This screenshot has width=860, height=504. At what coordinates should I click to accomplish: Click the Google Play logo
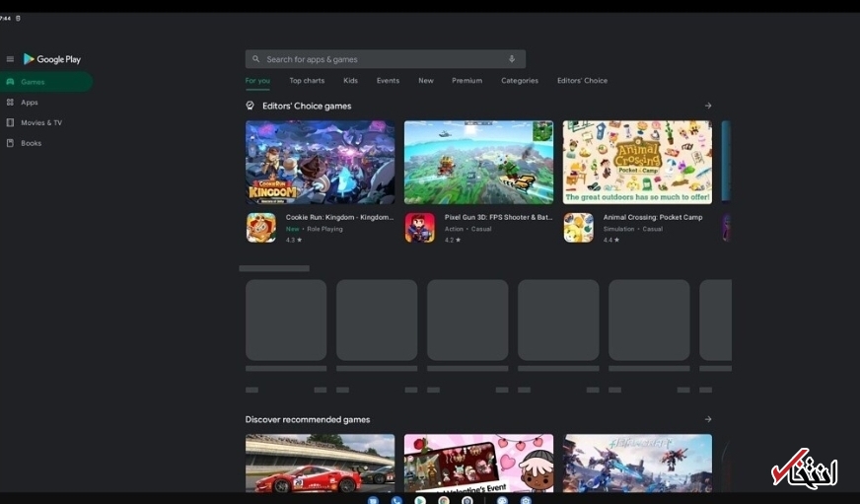click(x=52, y=59)
